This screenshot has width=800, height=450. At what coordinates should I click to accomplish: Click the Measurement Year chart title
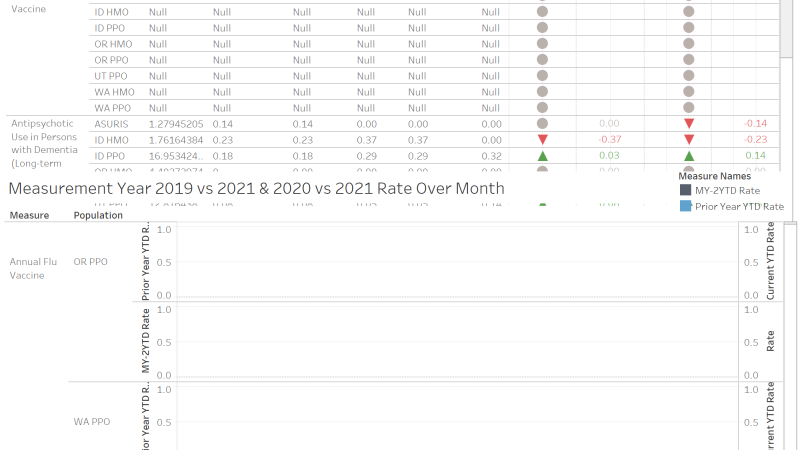click(256, 188)
